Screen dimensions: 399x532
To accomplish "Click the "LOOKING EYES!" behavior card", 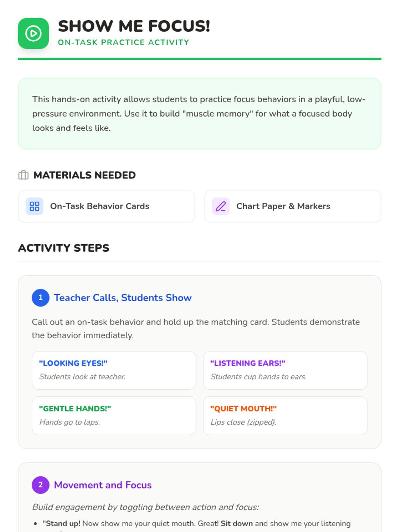I will 114,370.
